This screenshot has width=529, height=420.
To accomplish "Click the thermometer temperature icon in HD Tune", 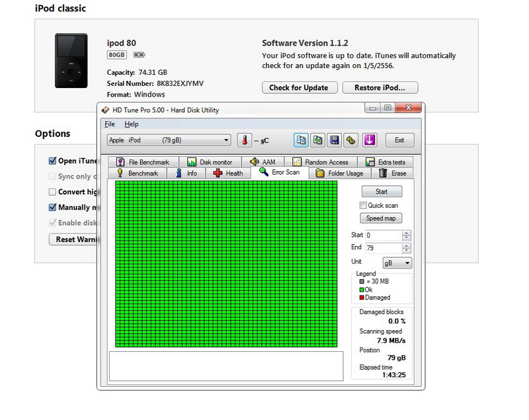I will point(245,140).
